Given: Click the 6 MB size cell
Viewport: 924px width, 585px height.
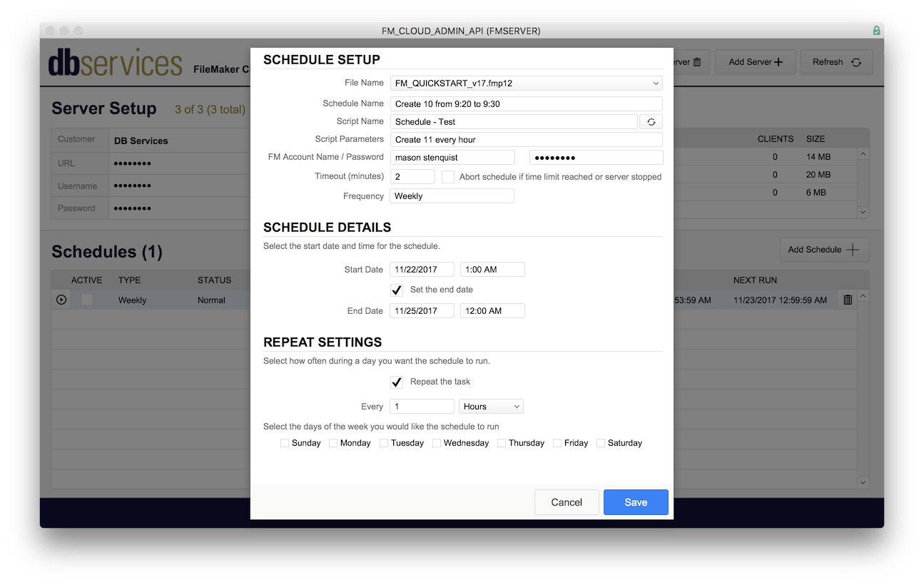Looking at the screenshot, I should coord(816,193).
